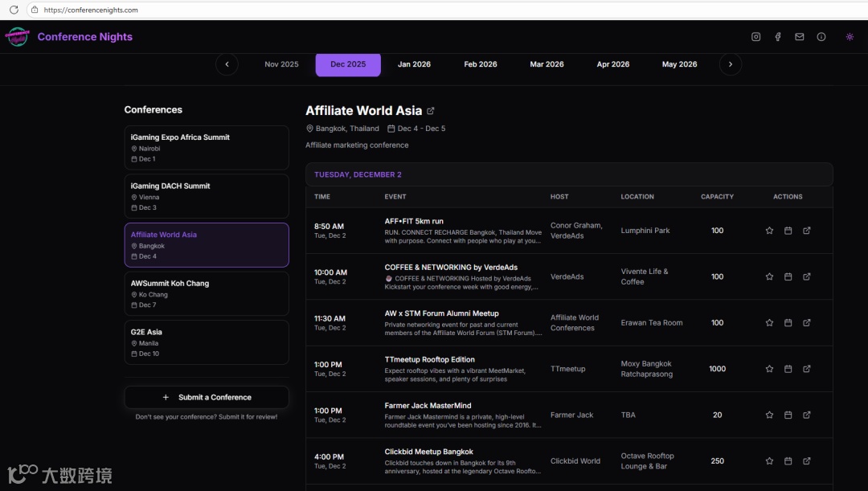This screenshot has height=491, width=868.
Task: Click the HOST column header
Action: (x=559, y=197)
